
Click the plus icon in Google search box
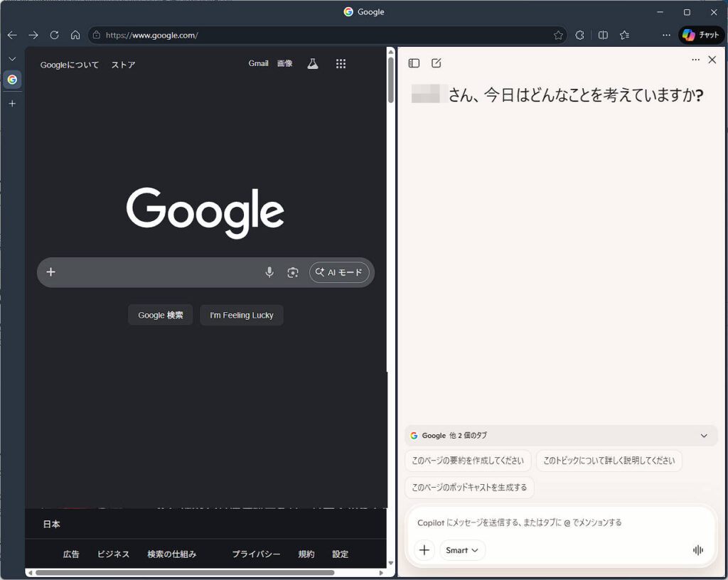51,272
